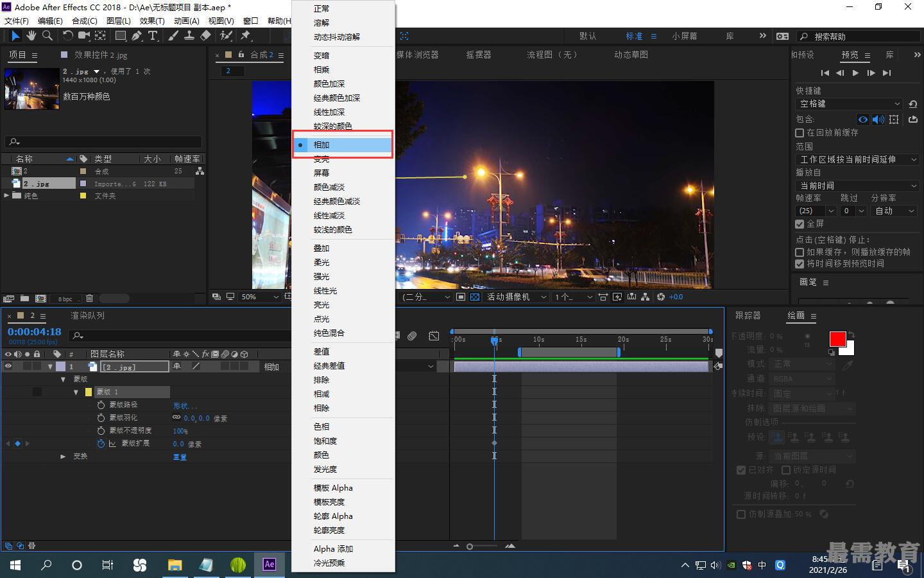
Task: Collapse the 蒙版 1 property group
Action: point(76,392)
